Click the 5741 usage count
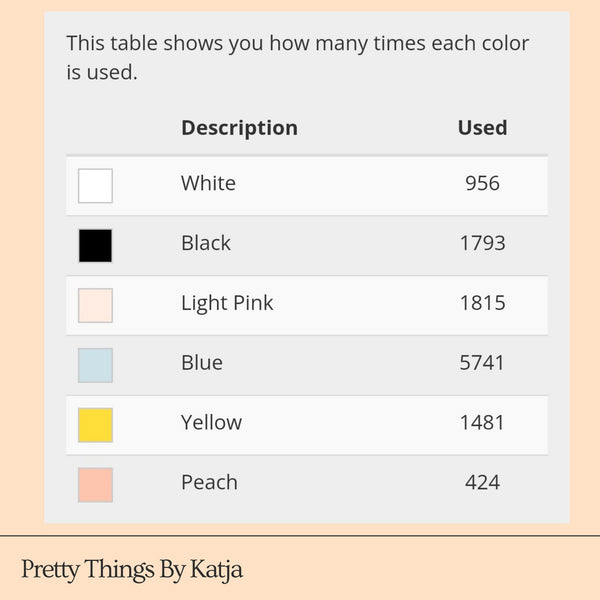This screenshot has height=600, width=600. point(482,363)
